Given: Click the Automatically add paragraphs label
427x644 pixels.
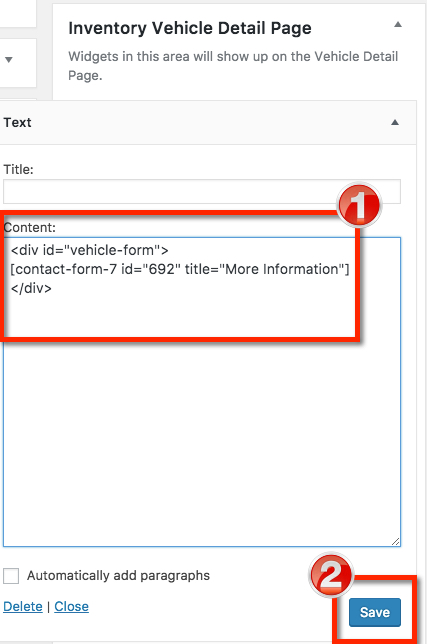Looking at the screenshot, I should [118, 576].
